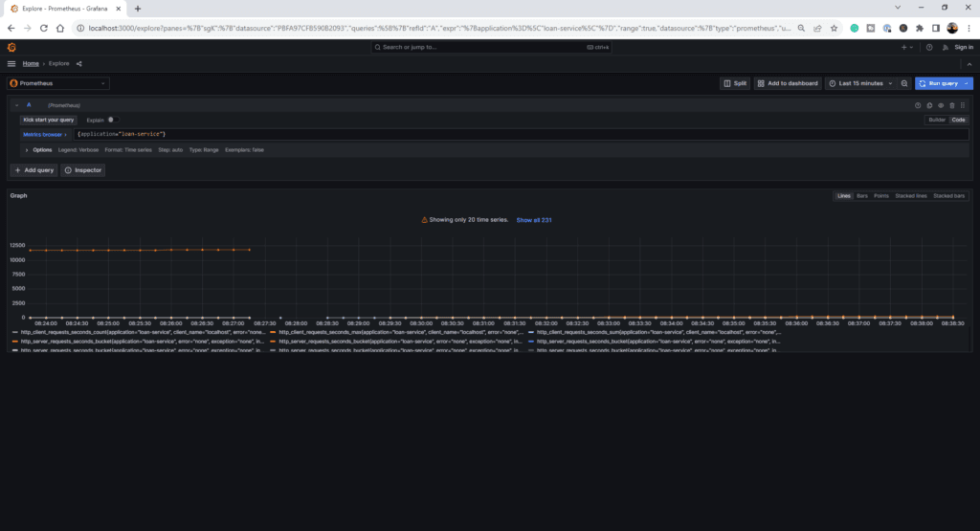Toggle the Explain switch
This screenshot has width=980, height=531.
(113, 120)
